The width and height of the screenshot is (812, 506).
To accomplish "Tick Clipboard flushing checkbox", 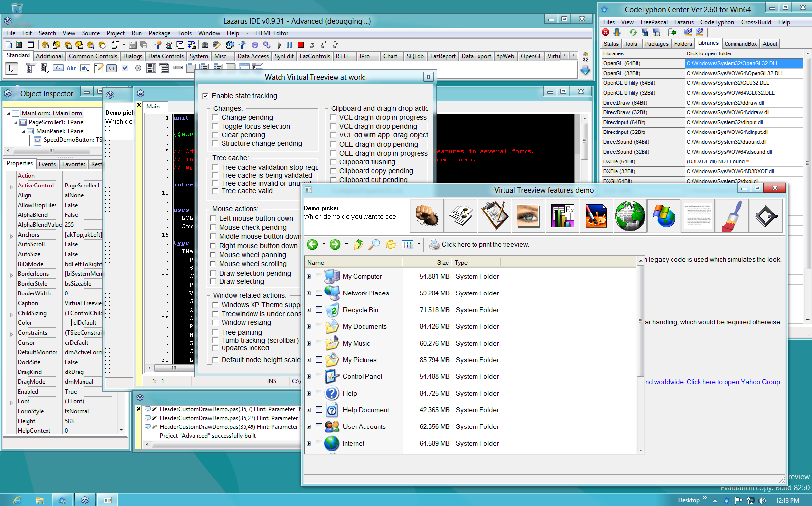I will click(x=333, y=162).
